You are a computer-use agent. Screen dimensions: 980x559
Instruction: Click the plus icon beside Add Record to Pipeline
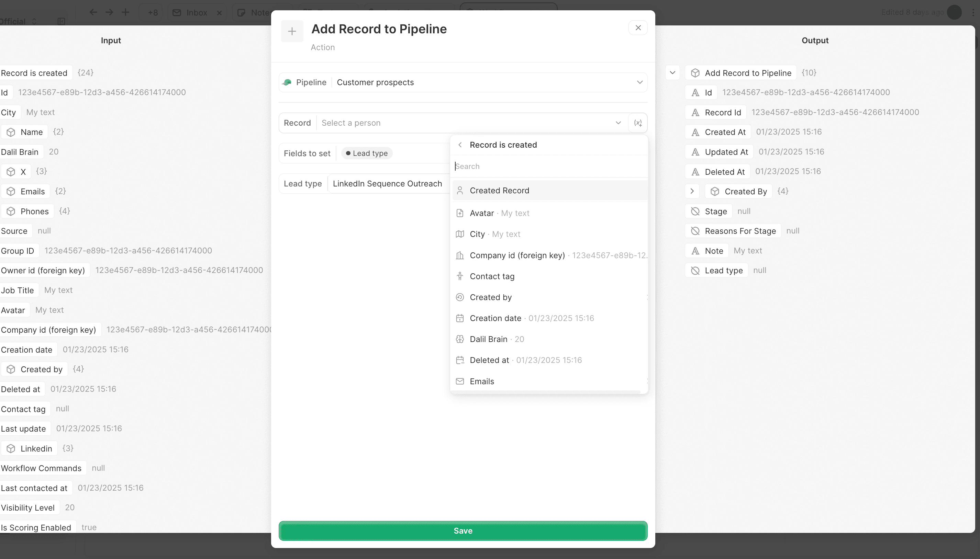[x=292, y=31]
